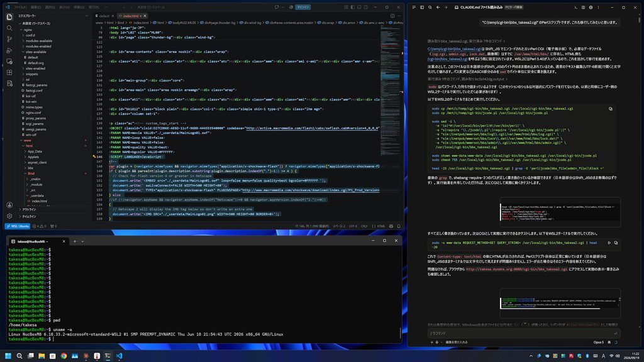Click the errors and warnings status bar indicator
Viewport: 644px width, 362px height.
[x=40, y=226]
